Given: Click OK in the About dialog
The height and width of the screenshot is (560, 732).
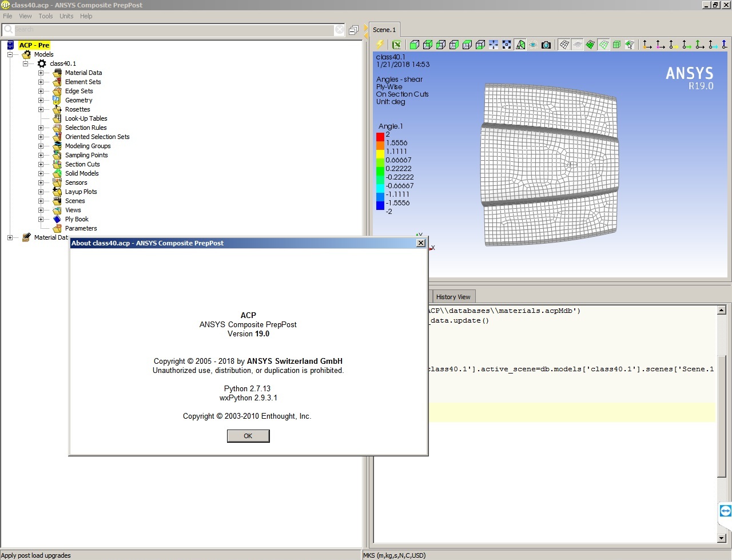Looking at the screenshot, I should (x=248, y=436).
